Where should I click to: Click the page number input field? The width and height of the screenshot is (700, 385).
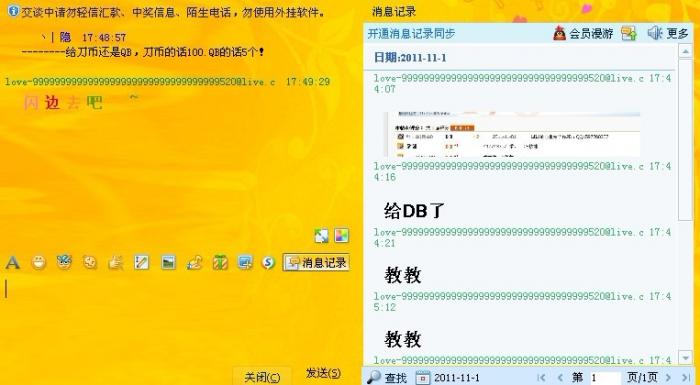tap(605, 378)
